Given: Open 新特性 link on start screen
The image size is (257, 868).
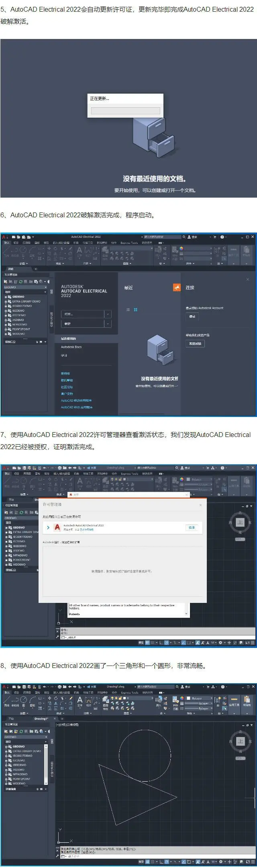Looking at the screenshot, I should tap(65, 374).
